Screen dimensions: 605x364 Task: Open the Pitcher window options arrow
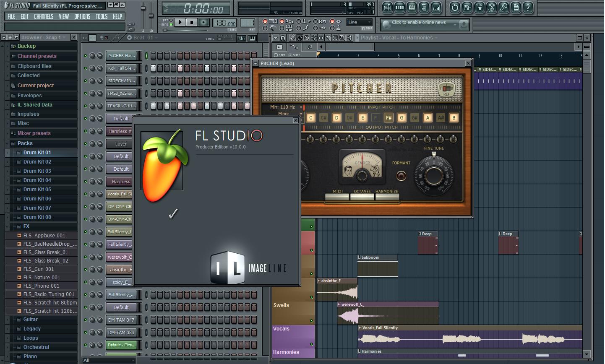click(x=256, y=63)
